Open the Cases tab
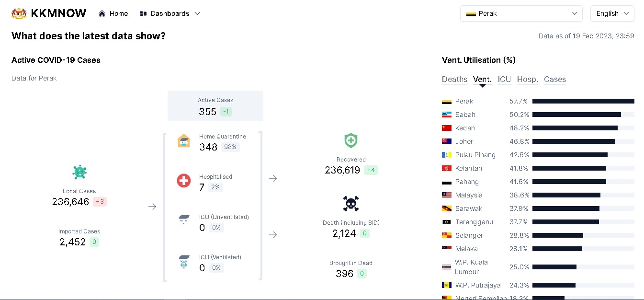 (555, 80)
